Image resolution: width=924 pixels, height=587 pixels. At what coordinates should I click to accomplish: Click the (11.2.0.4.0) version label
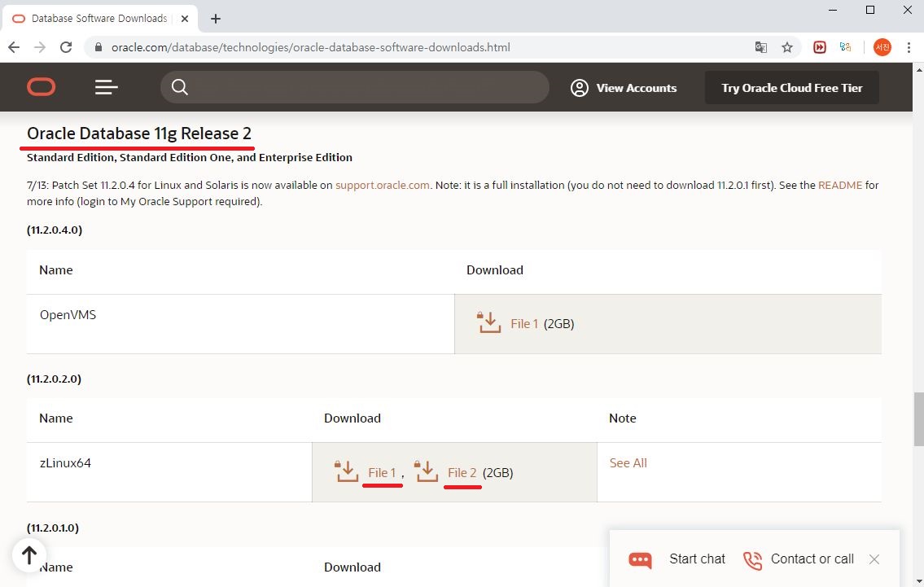click(x=55, y=230)
